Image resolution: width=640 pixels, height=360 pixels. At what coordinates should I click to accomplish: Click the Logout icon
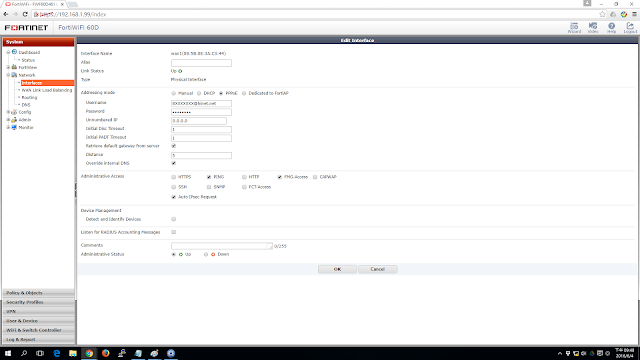[x=630, y=27]
